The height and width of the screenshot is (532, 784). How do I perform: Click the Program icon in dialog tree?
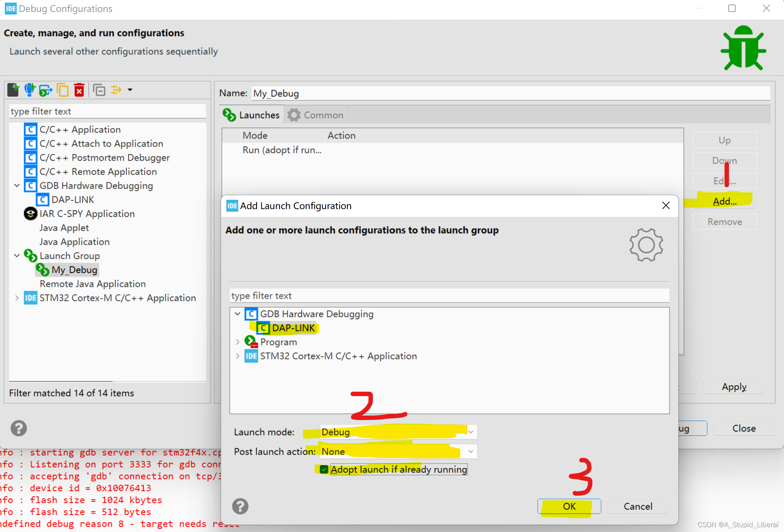coord(251,342)
